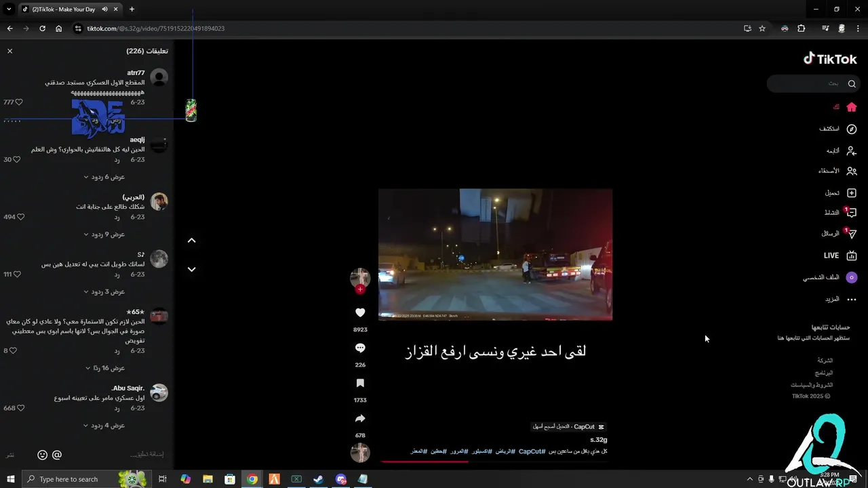Expand the 3 replies thread
The height and width of the screenshot is (488, 868).
click(104, 292)
